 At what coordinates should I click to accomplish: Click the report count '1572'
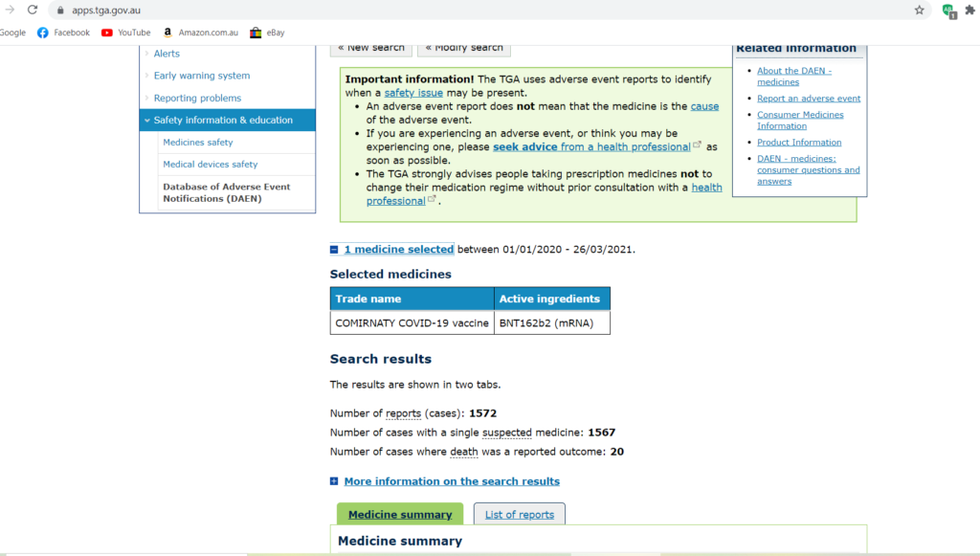[482, 413]
